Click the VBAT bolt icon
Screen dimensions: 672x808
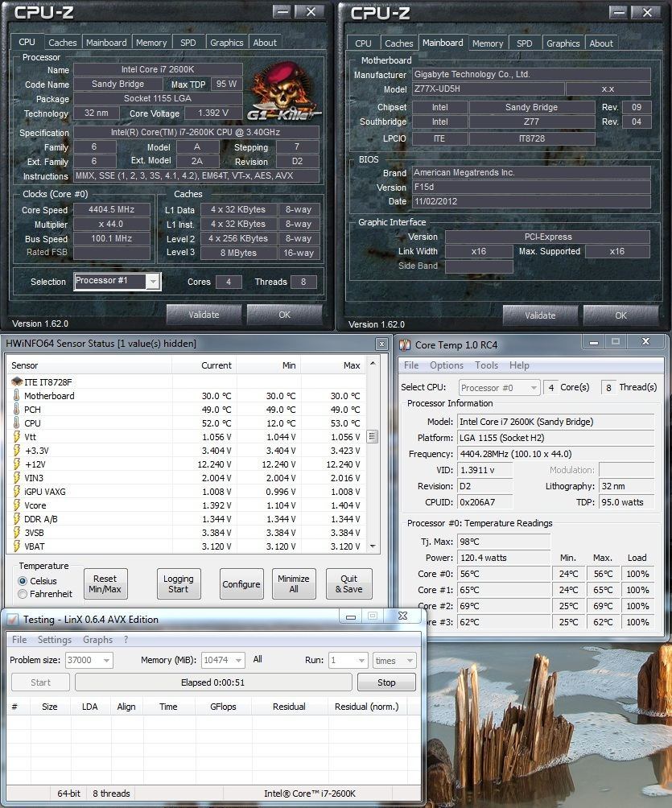tap(16, 546)
